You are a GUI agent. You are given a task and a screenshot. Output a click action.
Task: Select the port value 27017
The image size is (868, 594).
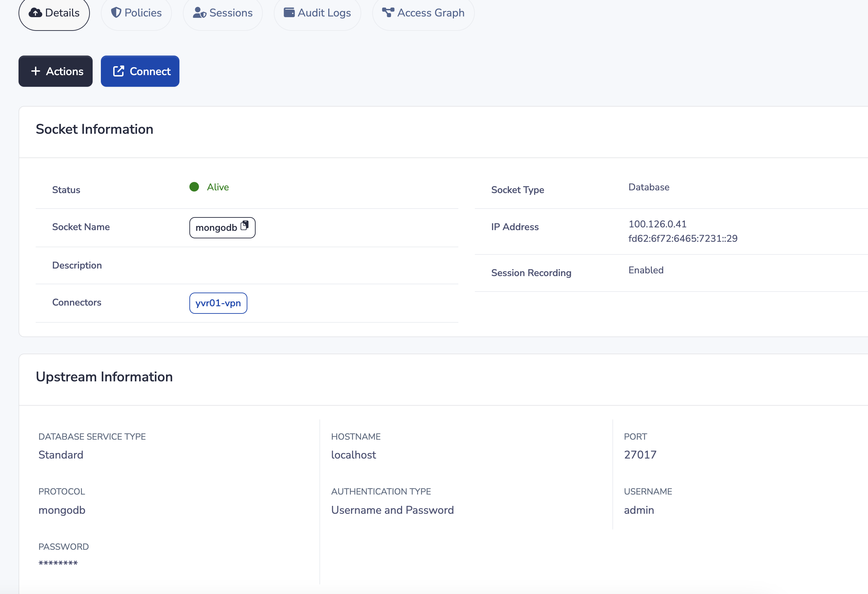pyautogui.click(x=640, y=455)
